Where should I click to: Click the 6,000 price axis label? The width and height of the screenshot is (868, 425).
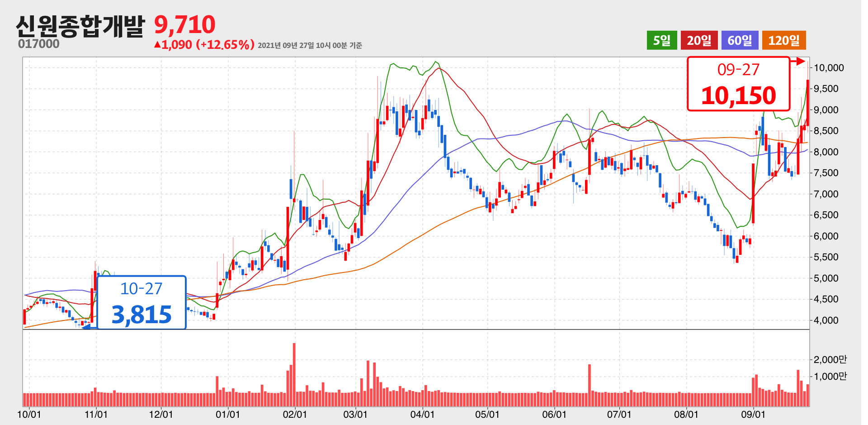(x=826, y=236)
